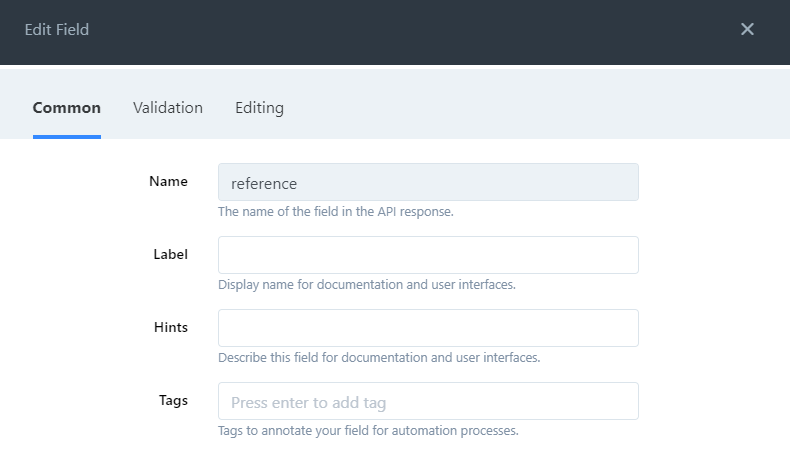Open the Validation tab
Screen dimensions: 790x456
(x=168, y=108)
